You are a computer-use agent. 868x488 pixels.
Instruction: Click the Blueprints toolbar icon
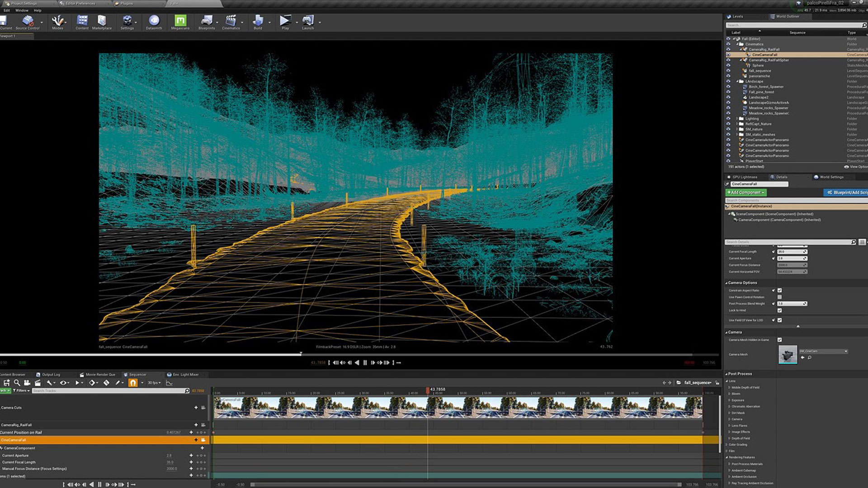(x=207, y=22)
